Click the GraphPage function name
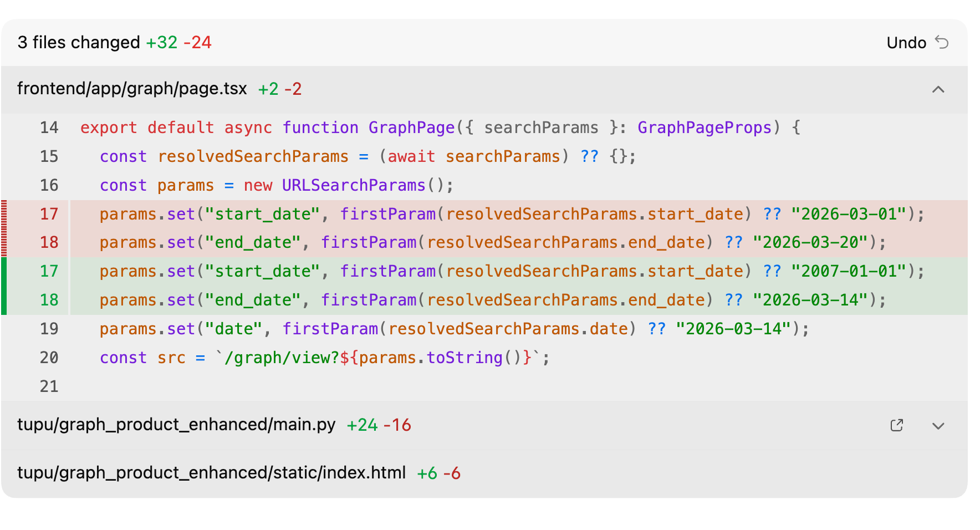 pos(411,128)
